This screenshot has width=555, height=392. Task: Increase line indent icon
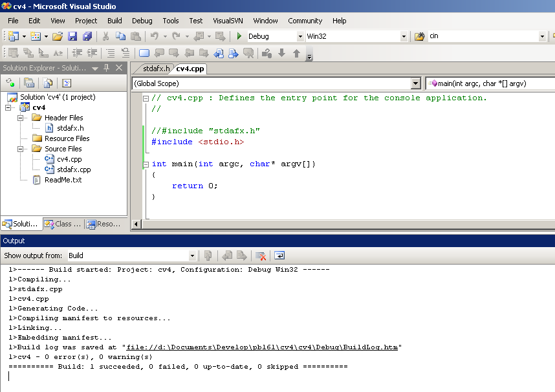[x=92, y=53]
